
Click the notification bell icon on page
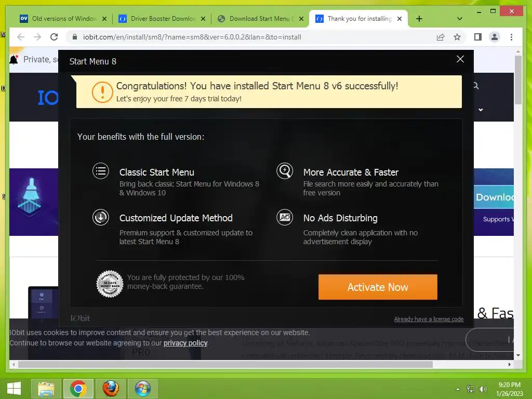tap(14, 60)
